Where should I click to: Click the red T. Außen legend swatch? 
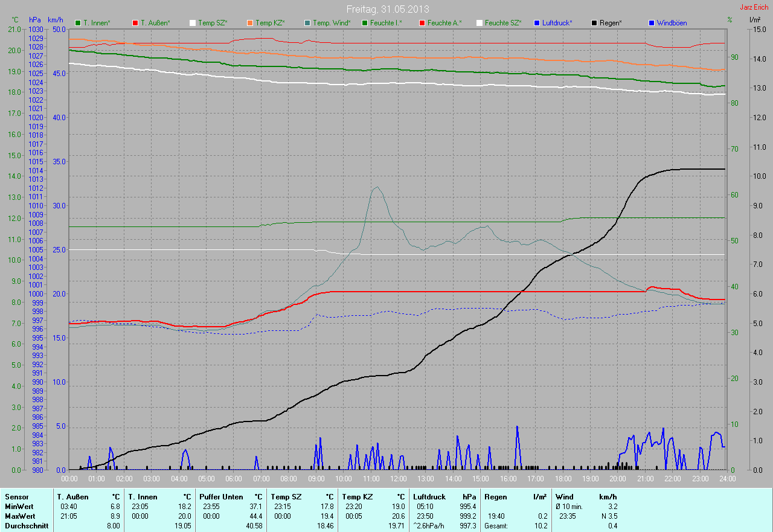click(x=135, y=23)
